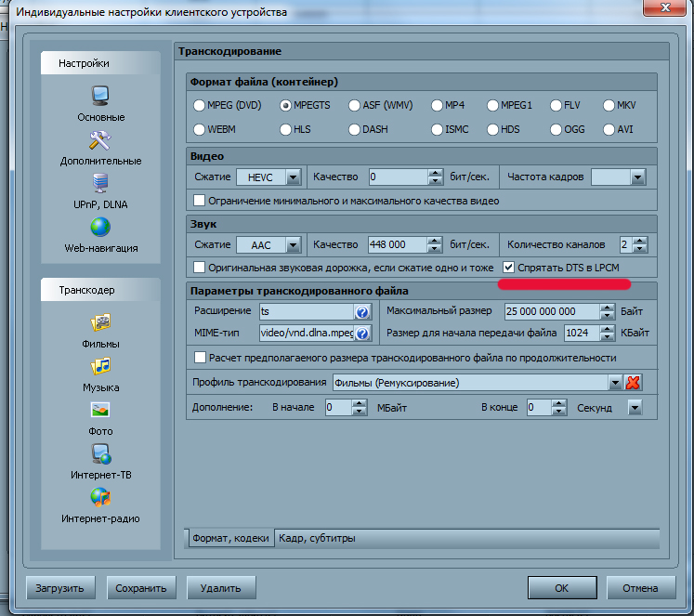Click the Сохранить button
This screenshot has height=616, width=694.
point(141,588)
